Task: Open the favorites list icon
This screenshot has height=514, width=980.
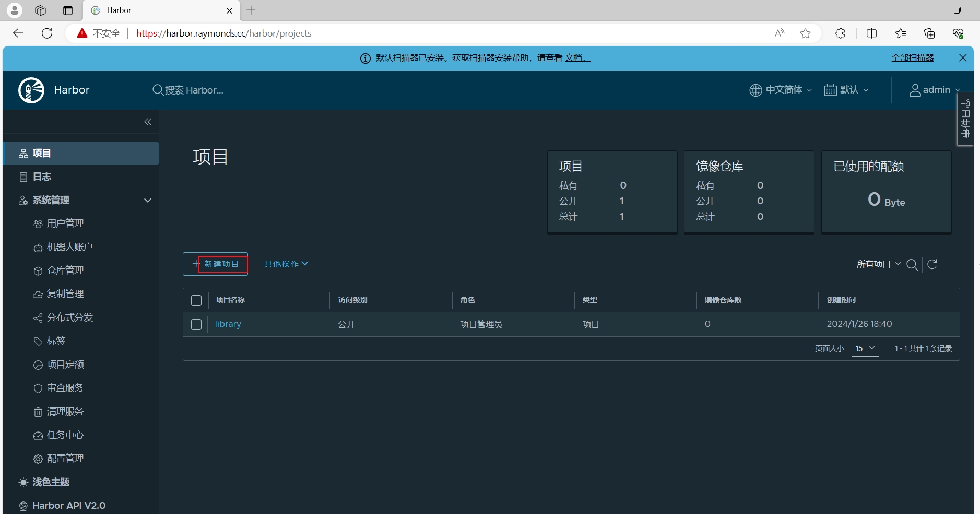Action: coord(901,33)
